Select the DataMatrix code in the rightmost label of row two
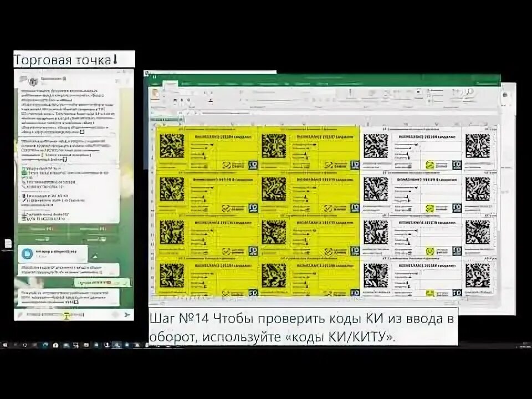 [x=478, y=189]
